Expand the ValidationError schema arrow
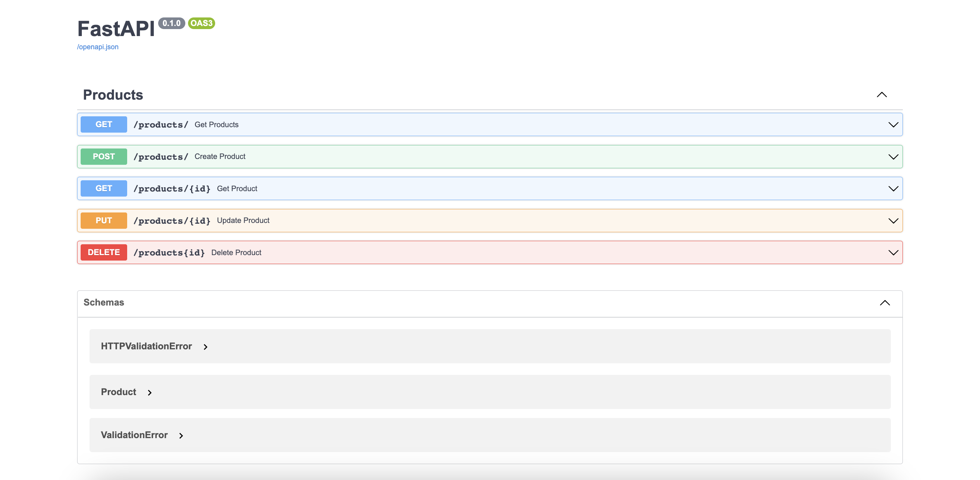980x480 pixels. 181,436
